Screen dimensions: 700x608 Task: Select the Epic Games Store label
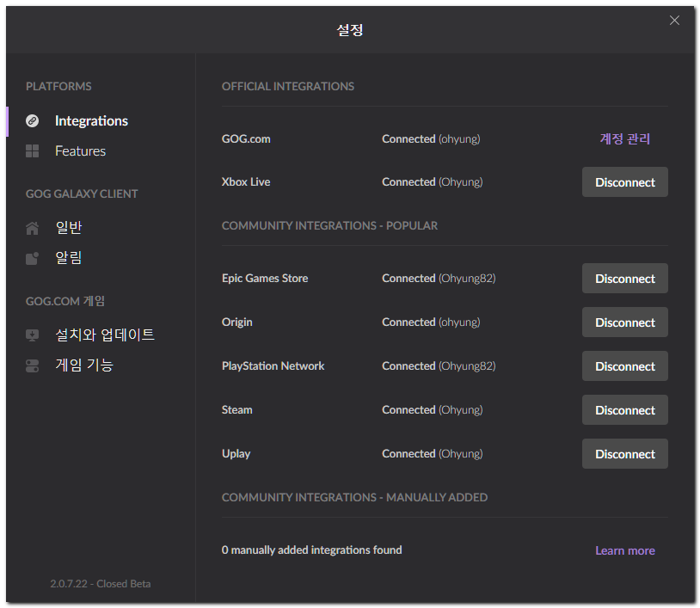click(x=265, y=278)
